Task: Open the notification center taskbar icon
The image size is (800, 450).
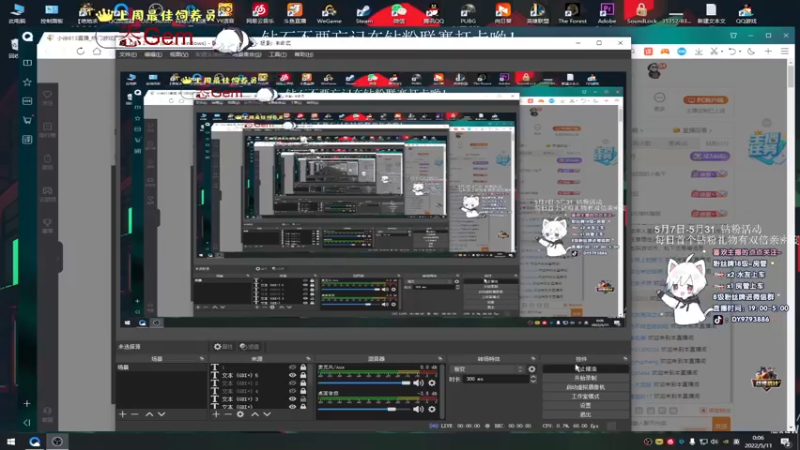Action: pyautogui.click(x=786, y=441)
